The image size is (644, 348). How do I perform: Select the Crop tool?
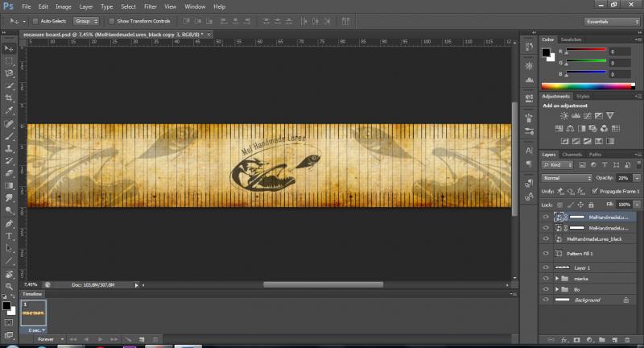[x=10, y=97]
